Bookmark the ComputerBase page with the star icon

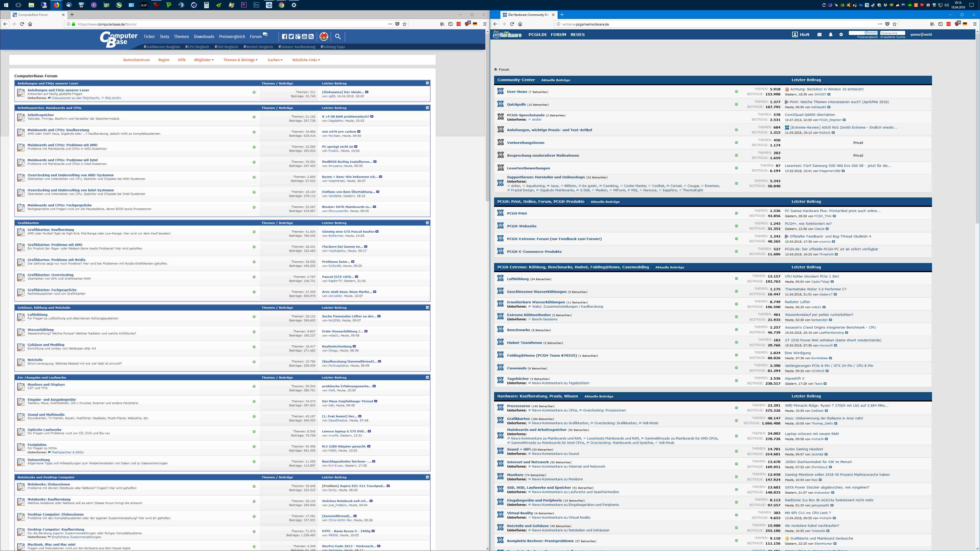[405, 24]
